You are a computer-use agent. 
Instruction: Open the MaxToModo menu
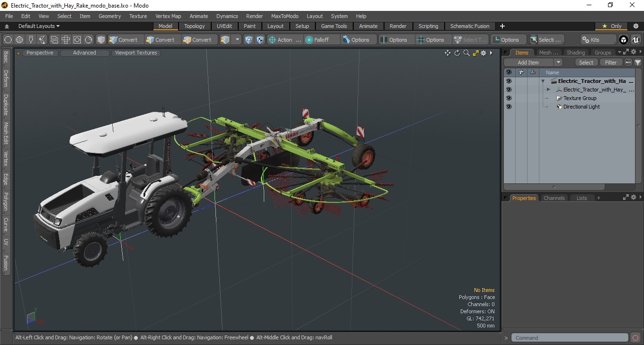(285, 16)
